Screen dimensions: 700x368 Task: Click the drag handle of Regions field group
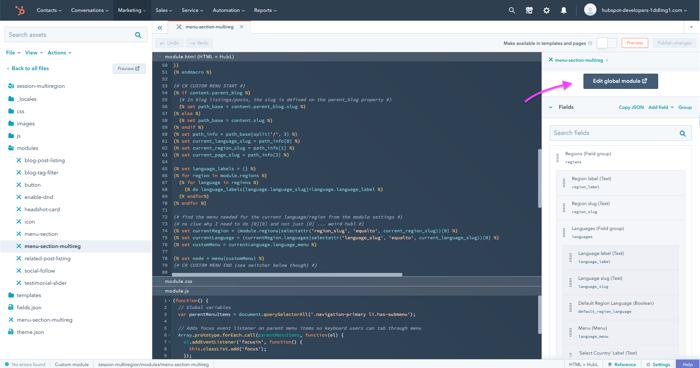(557, 158)
